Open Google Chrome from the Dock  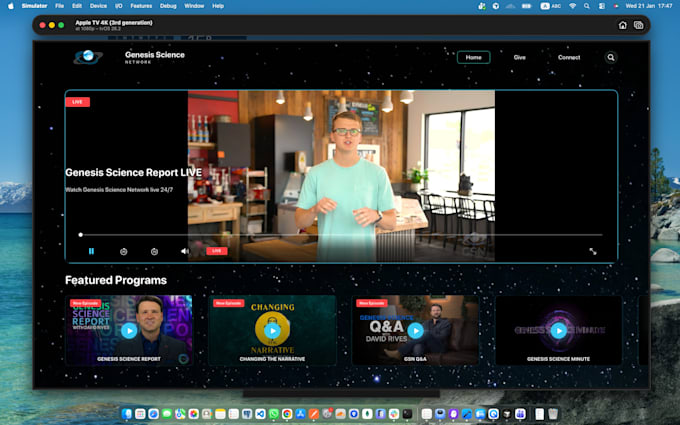[287, 414]
